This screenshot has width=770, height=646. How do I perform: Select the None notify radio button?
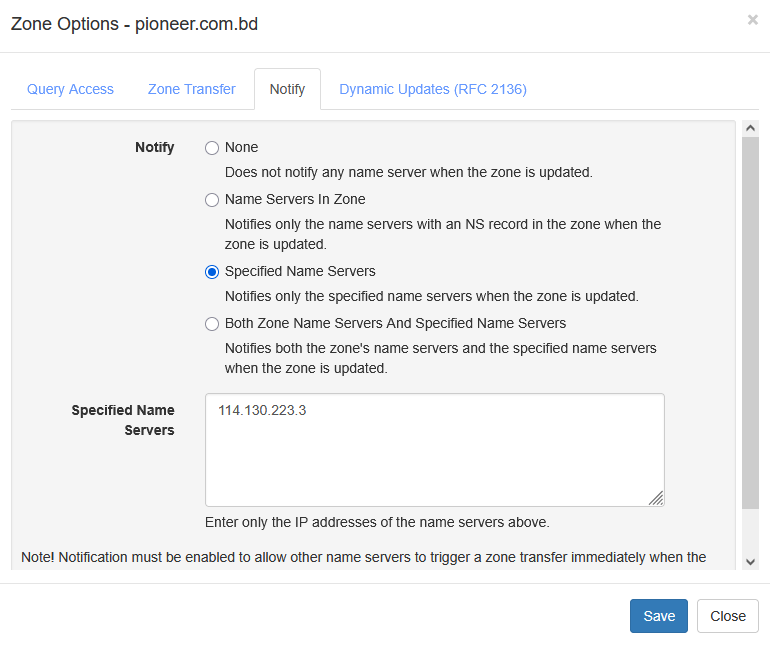click(x=212, y=148)
